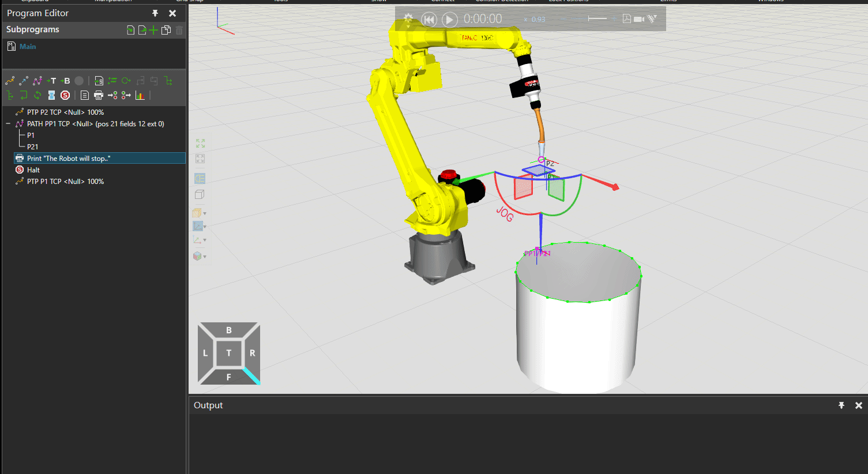Record simulation video with camera icon
Screen dimensions: 868x474
pyautogui.click(x=639, y=19)
